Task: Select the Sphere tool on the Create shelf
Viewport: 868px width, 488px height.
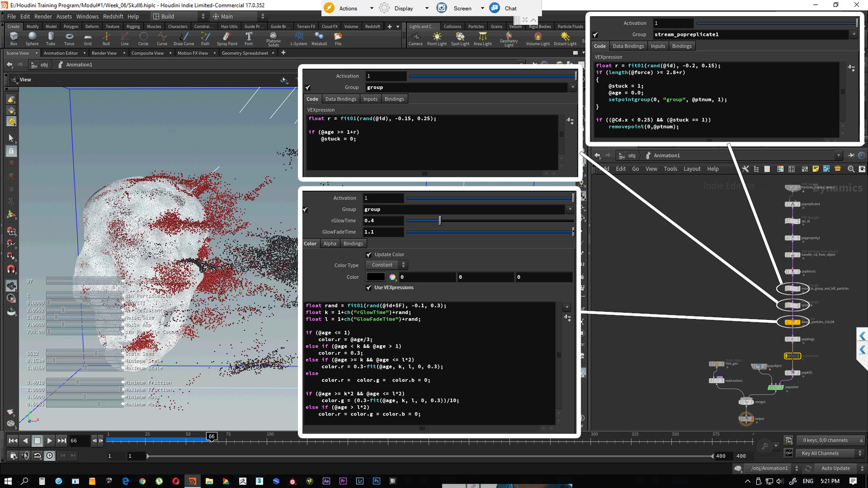Action: (32, 37)
